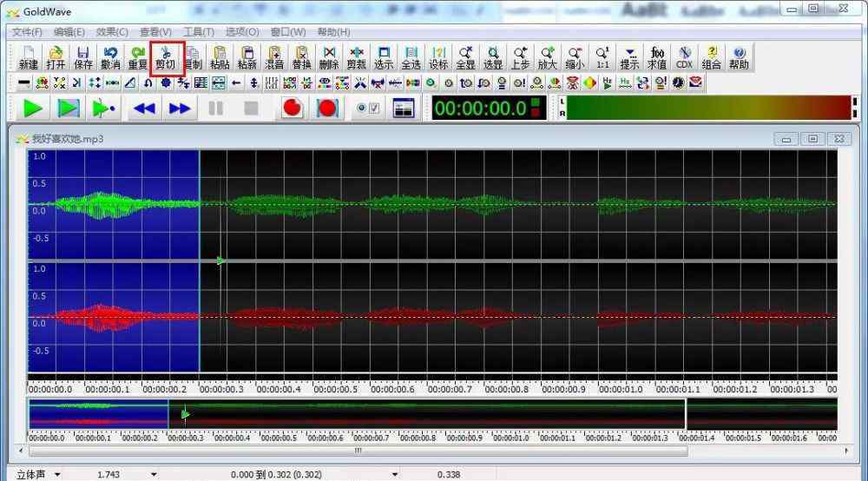Stop playback with the gray square button
868x481 pixels.
point(252,109)
